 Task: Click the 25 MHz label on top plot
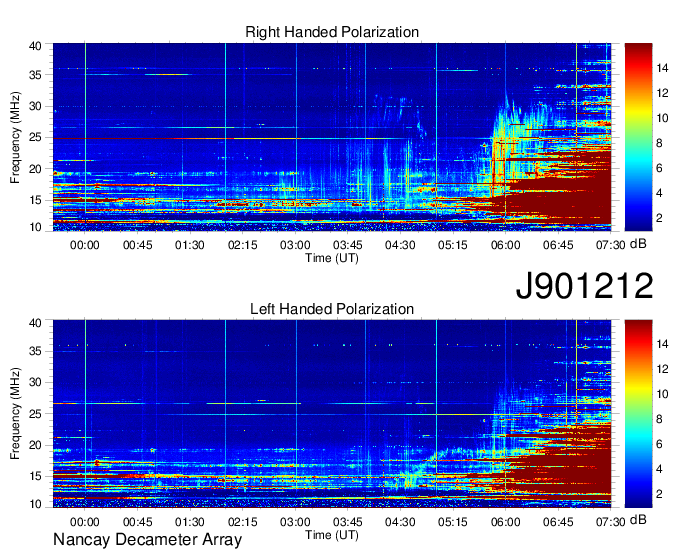[35, 138]
